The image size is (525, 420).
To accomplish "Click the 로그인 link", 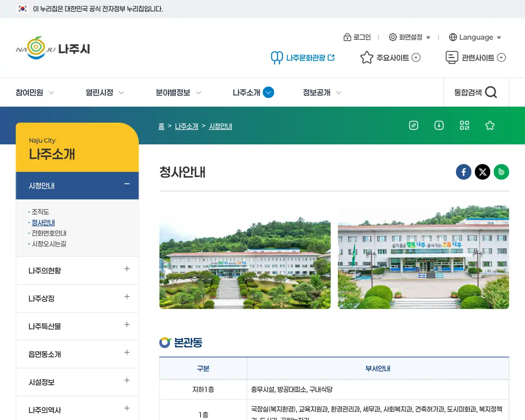I will (x=358, y=37).
